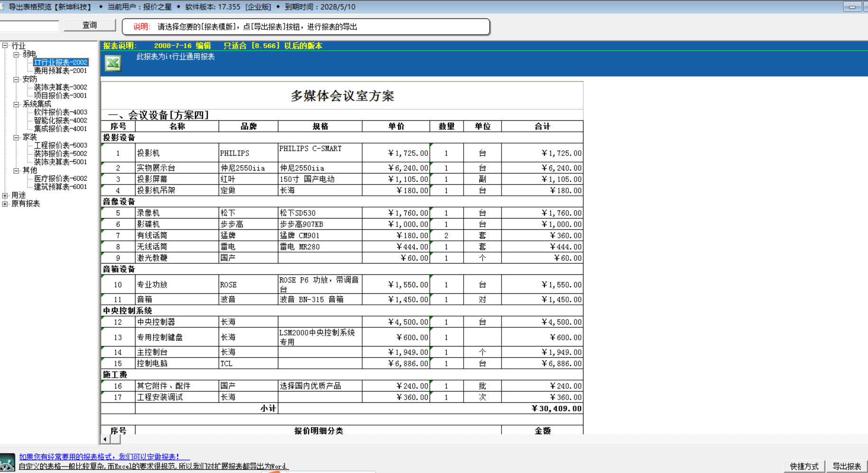The width and height of the screenshot is (868, 473).
Task: Click the 单位 column header
Action: point(483,127)
